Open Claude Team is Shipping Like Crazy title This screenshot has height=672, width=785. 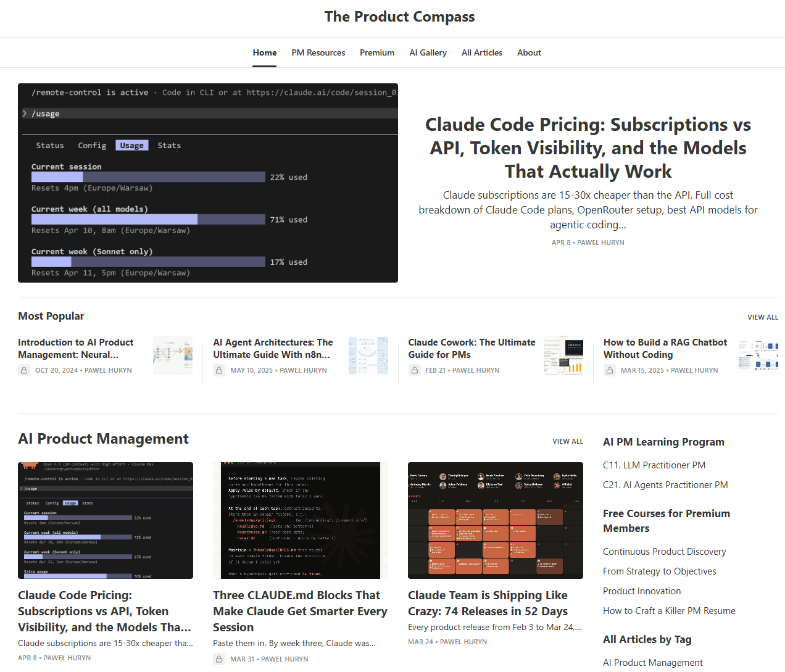tap(488, 604)
